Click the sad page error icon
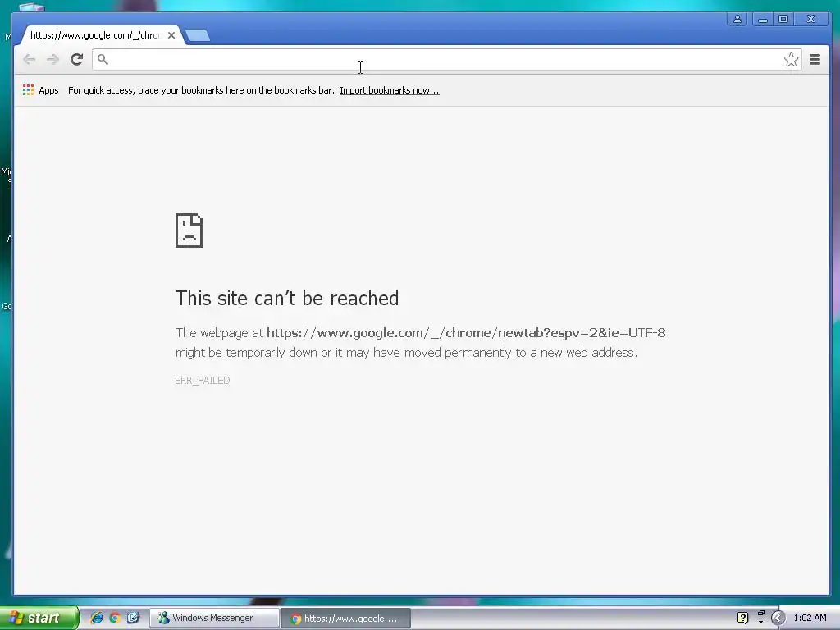This screenshot has width=840, height=630. 189,231
